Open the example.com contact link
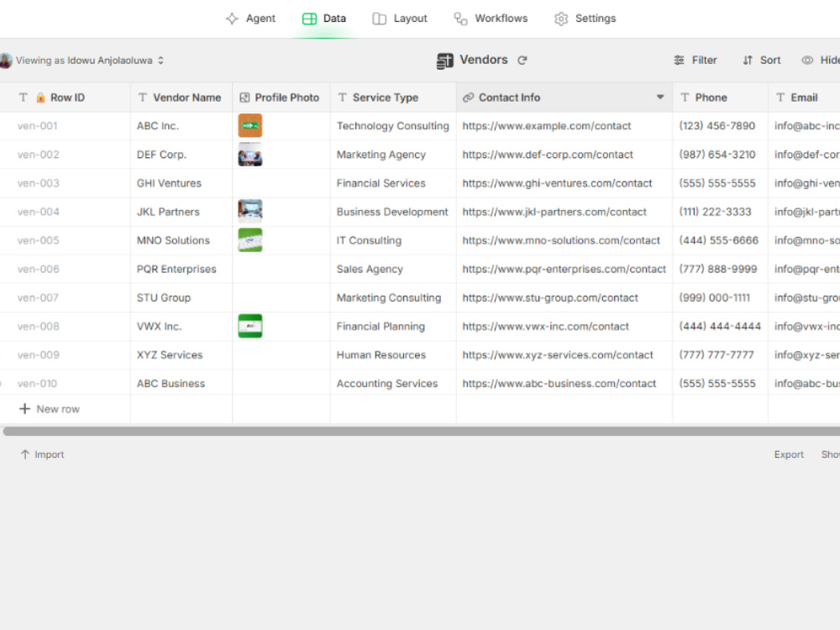 coord(547,126)
